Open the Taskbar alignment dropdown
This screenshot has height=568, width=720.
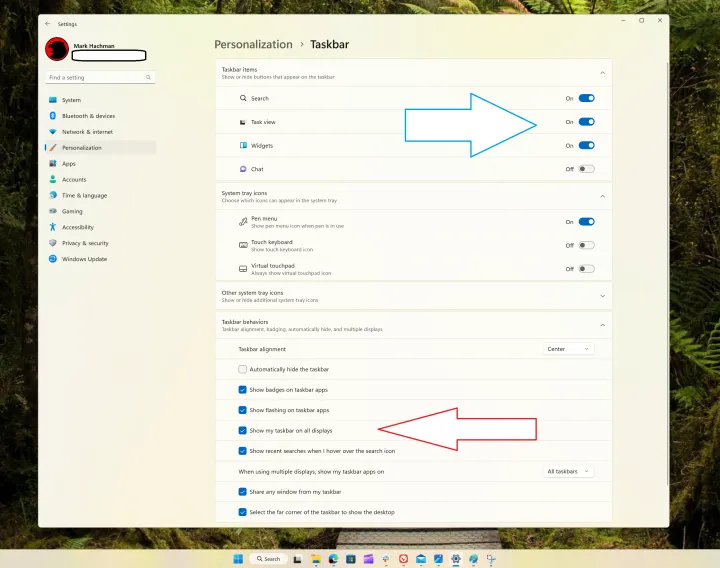click(x=568, y=349)
